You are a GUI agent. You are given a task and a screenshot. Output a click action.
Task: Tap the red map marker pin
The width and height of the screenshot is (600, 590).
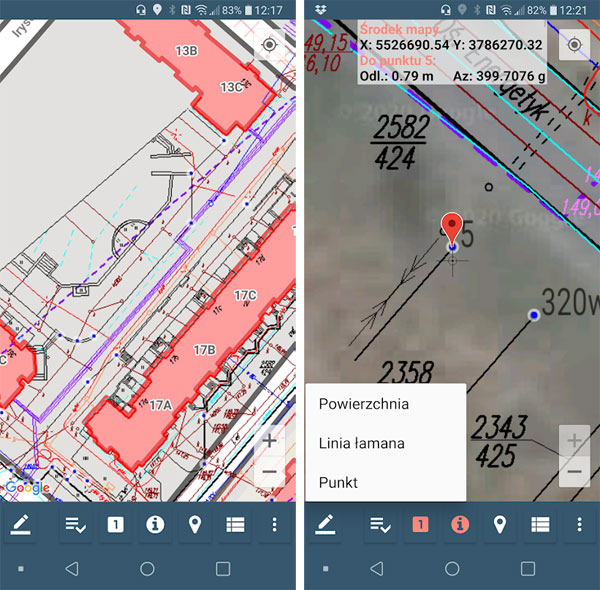pos(452,230)
